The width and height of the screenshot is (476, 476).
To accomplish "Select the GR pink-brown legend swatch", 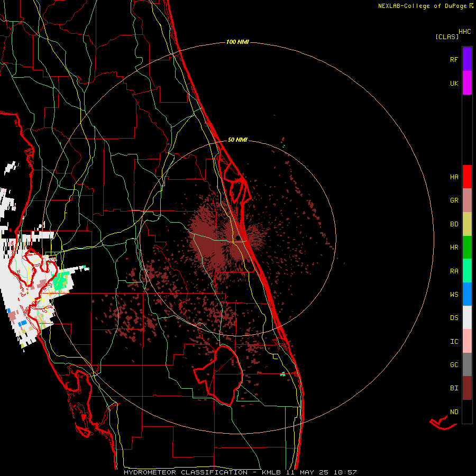I will (467, 200).
